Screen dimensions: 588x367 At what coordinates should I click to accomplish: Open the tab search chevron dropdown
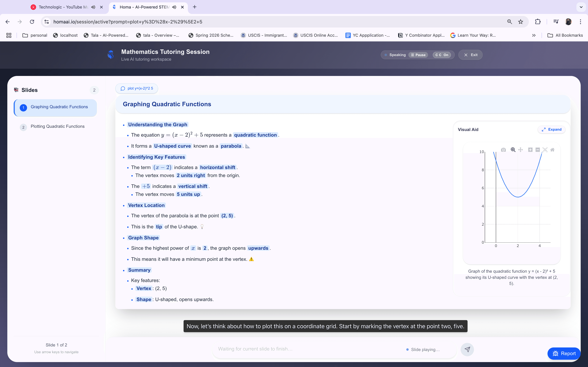581,7
